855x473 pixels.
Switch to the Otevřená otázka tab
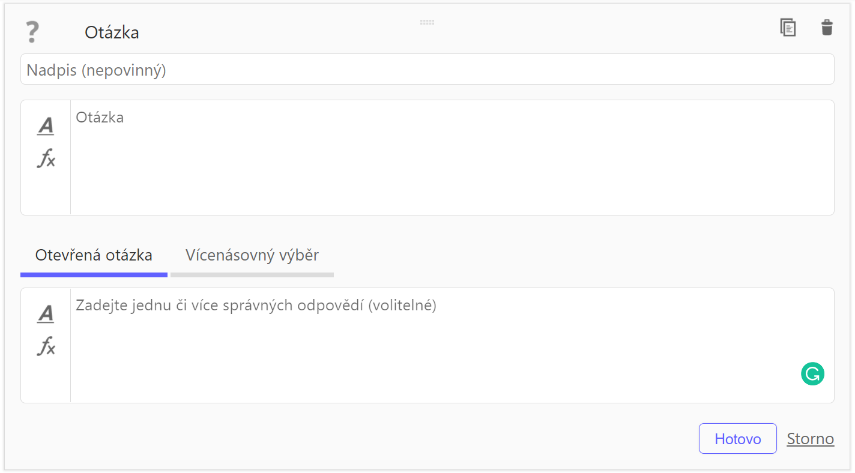94,255
